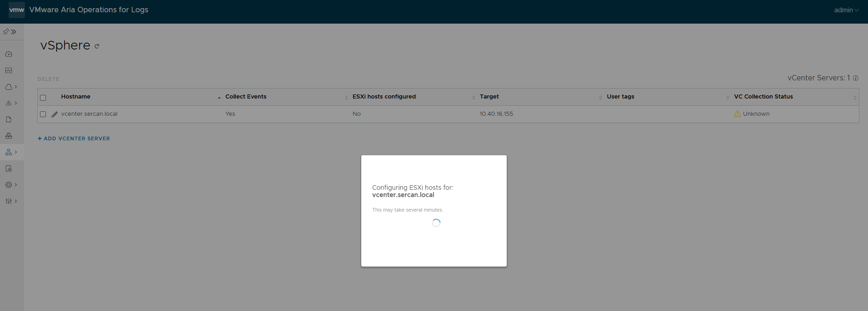Expand the gear menu chevron
The image size is (868, 311).
click(x=16, y=185)
